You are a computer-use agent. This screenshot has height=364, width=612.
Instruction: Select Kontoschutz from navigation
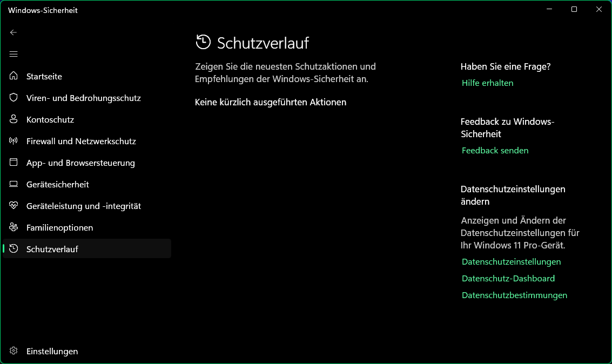86,119
